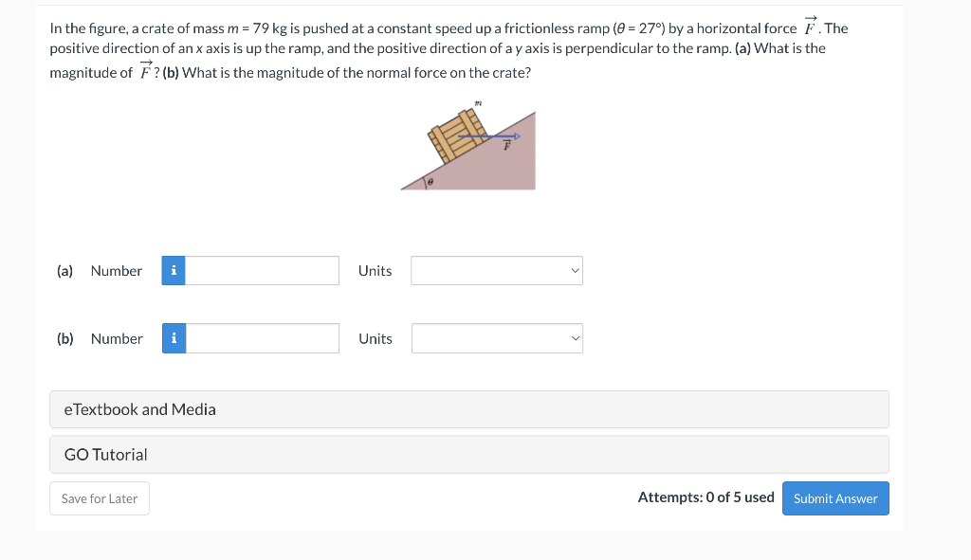The height and width of the screenshot is (560, 971).
Task: Click the blue "i" button for part (b)
Action: pos(174,338)
